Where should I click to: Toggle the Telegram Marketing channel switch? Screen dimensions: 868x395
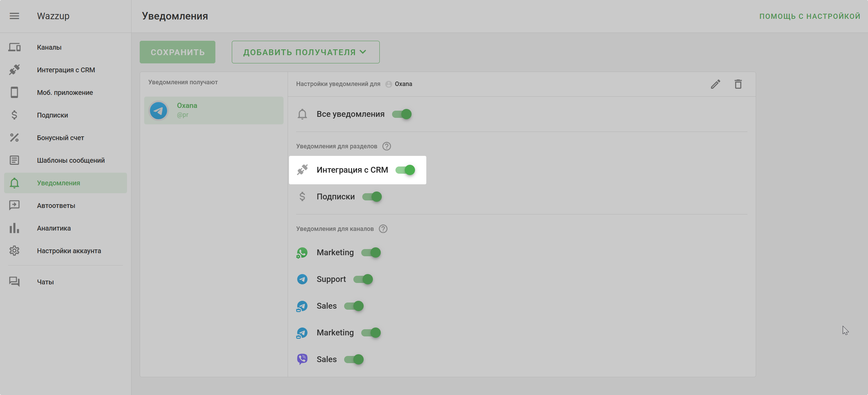click(371, 333)
